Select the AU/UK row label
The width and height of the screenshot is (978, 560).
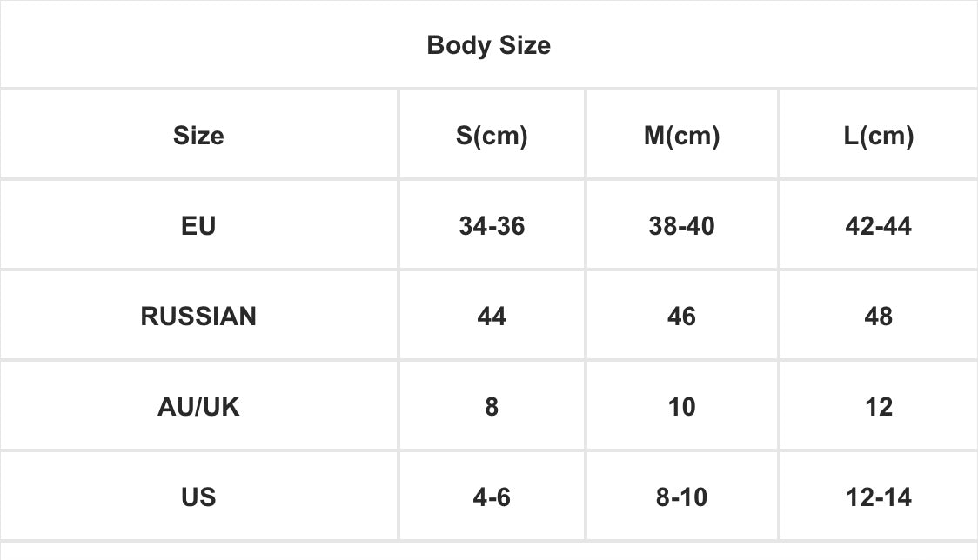[x=198, y=407]
